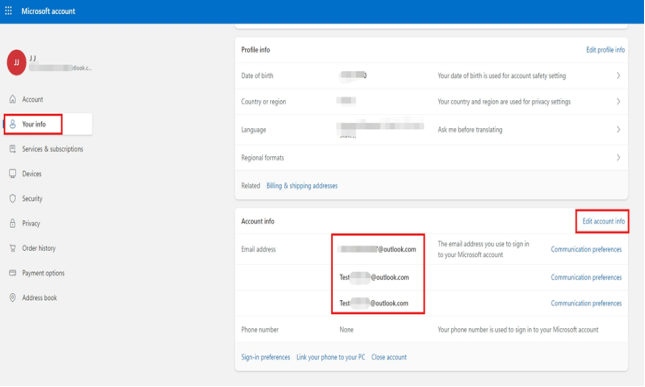This screenshot has height=387, width=645.
Task: Click the Country or region label
Action: (263, 102)
